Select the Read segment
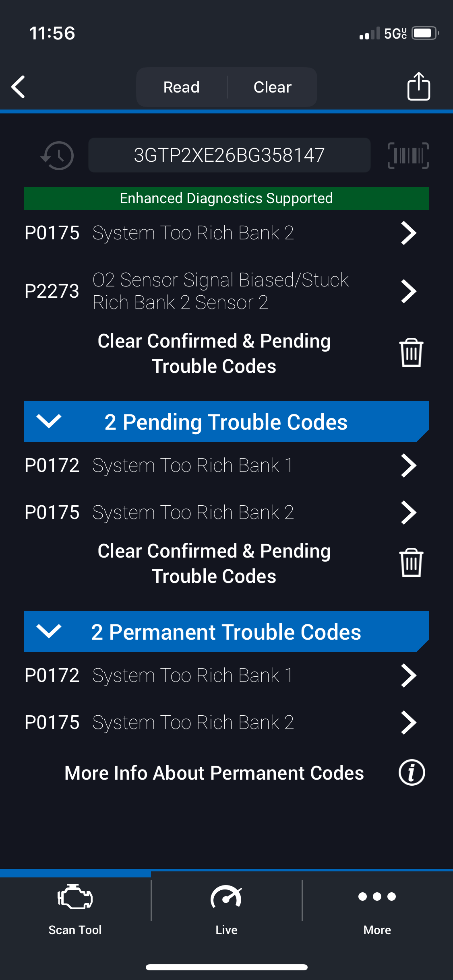 pyautogui.click(x=181, y=87)
